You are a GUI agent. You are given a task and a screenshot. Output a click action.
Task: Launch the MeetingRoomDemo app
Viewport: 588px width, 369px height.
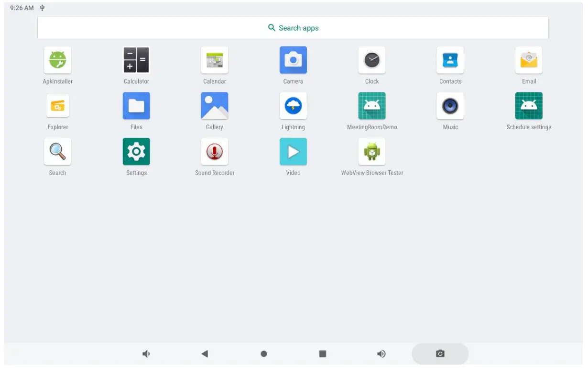point(372,106)
